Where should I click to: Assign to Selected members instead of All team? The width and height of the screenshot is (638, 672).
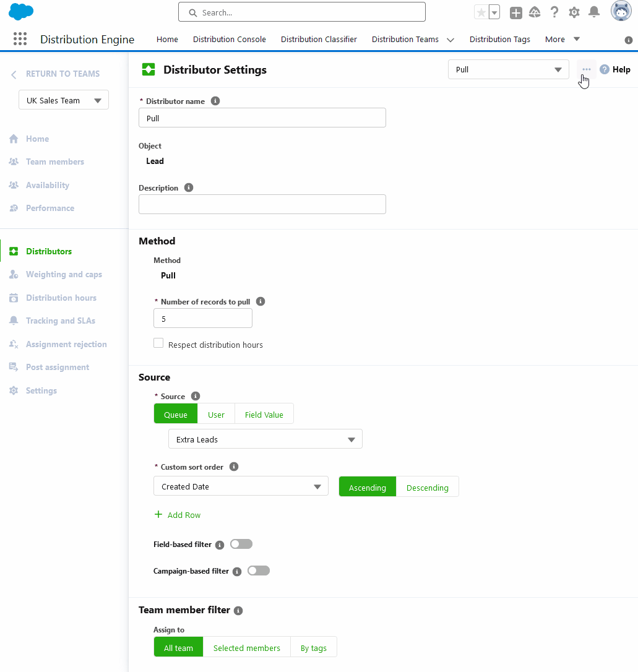246,647
